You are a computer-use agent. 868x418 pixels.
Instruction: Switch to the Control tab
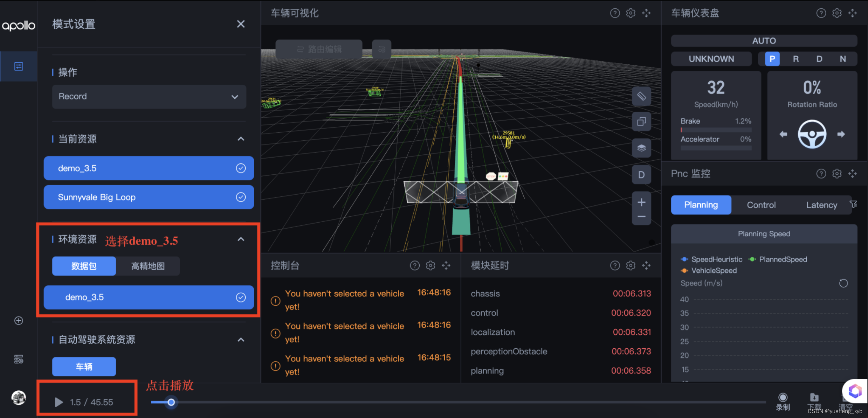(761, 205)
